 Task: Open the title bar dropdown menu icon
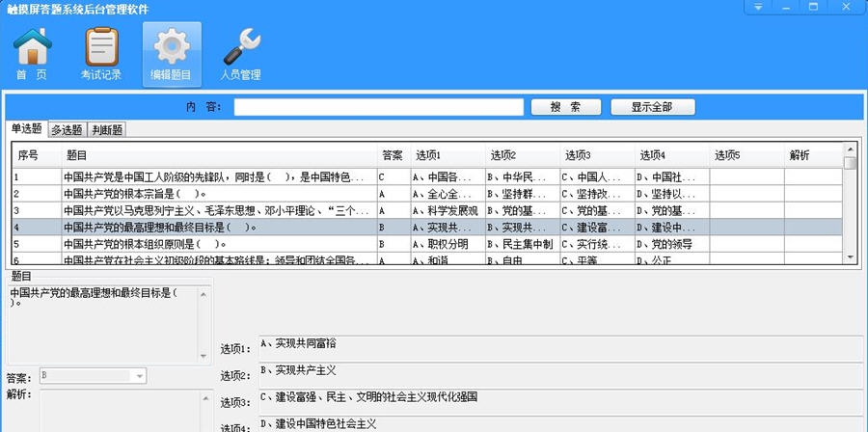[x=758, y=7]
